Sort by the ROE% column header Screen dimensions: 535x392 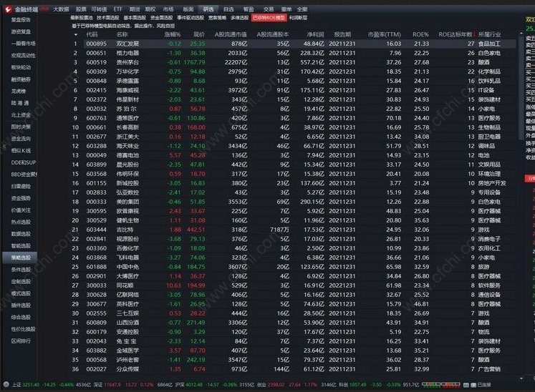click(x=420, y=34)
